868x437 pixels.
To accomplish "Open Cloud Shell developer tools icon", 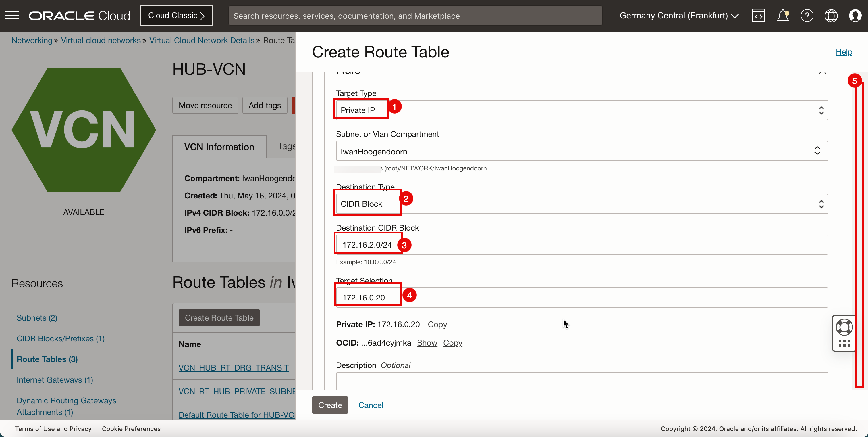I will pyautogui.click(x=758, y=16).
